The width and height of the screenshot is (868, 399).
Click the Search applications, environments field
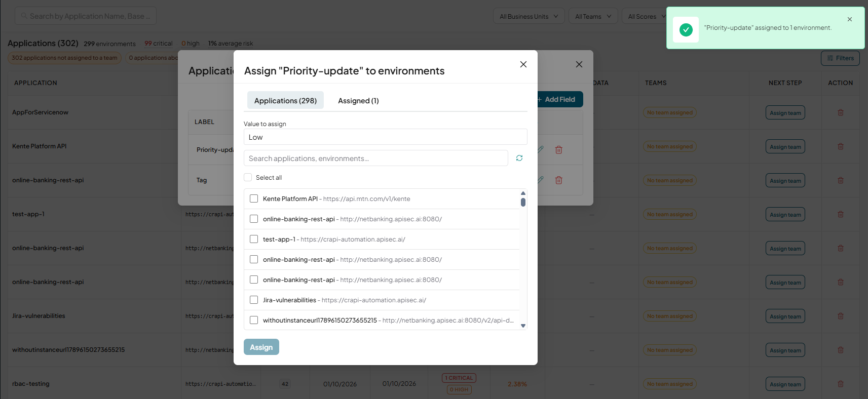click(376, 158)
